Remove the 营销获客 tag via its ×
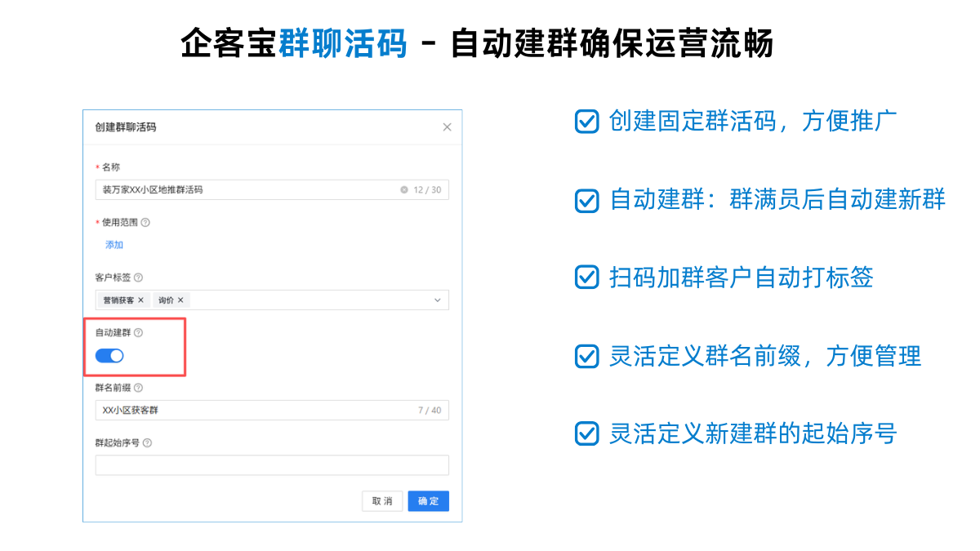The image size is (980, 551). coord(140,300)
